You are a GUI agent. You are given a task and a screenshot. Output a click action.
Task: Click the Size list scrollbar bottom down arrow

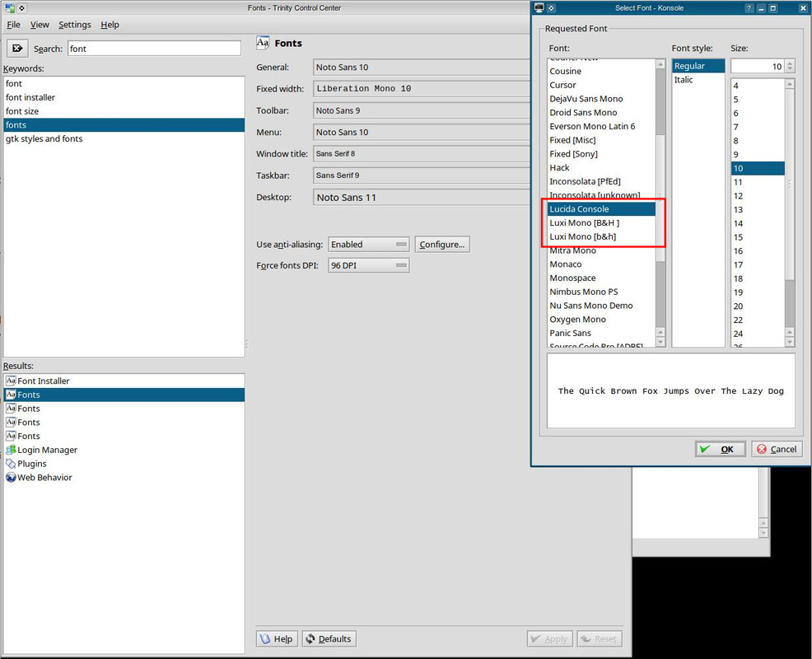click(790, 342)
